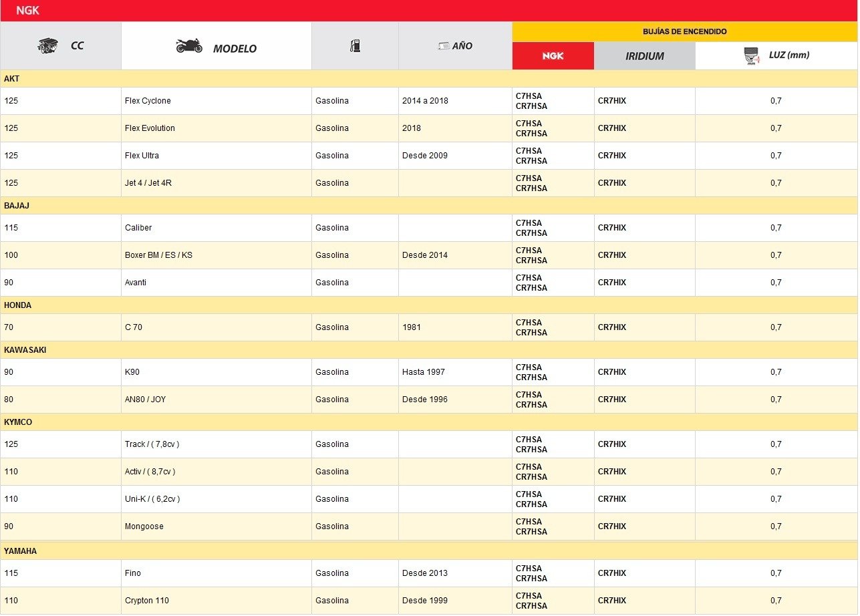Click the Crypton 110 model cell
The height and width of the screenshot is (616, 860).
[217, 601]
